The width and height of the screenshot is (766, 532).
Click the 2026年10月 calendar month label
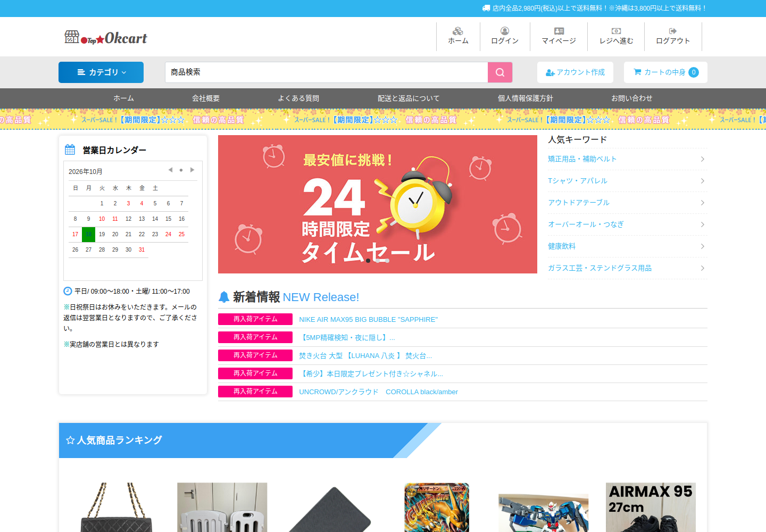86,172
